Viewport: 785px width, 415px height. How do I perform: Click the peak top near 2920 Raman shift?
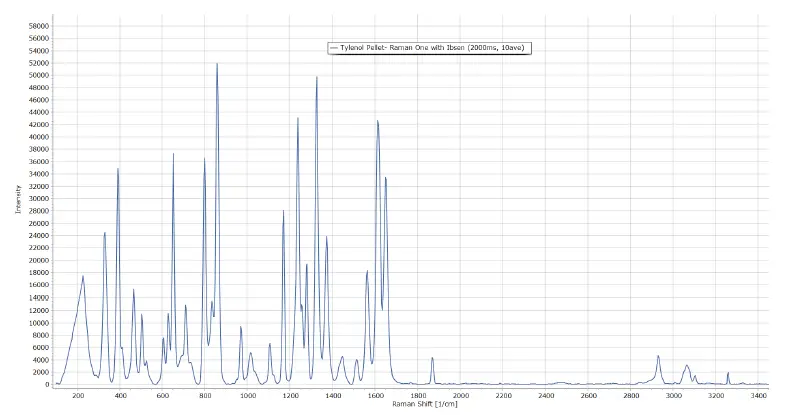click(x=658, y=356)
